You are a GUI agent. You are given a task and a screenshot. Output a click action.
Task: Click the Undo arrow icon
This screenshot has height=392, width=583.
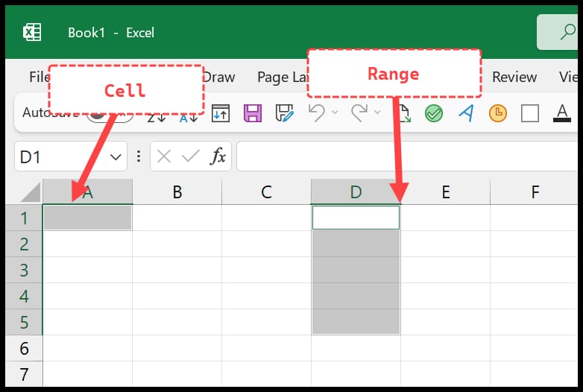click(316, 113)
